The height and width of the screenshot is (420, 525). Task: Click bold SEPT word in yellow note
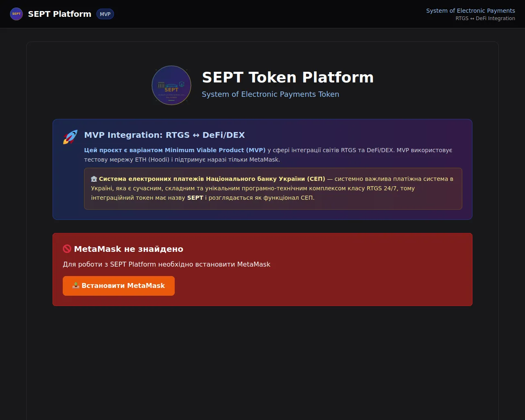[x=195, y=198]
